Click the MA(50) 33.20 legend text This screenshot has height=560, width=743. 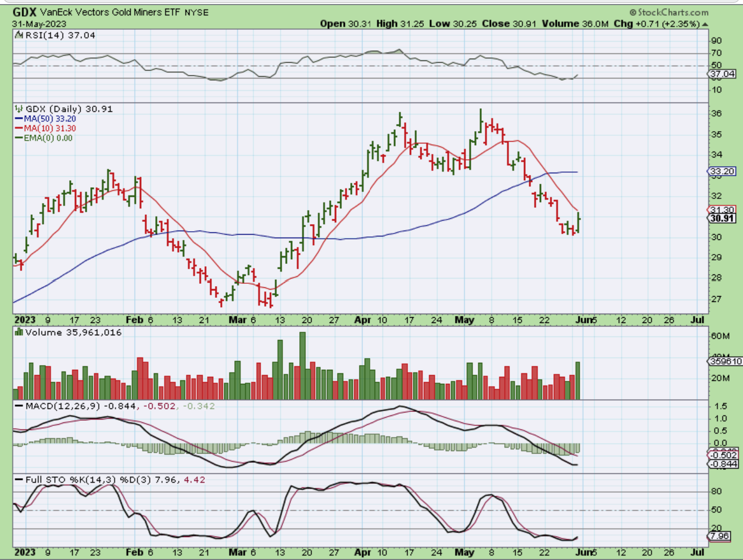[x=50, y=119]
